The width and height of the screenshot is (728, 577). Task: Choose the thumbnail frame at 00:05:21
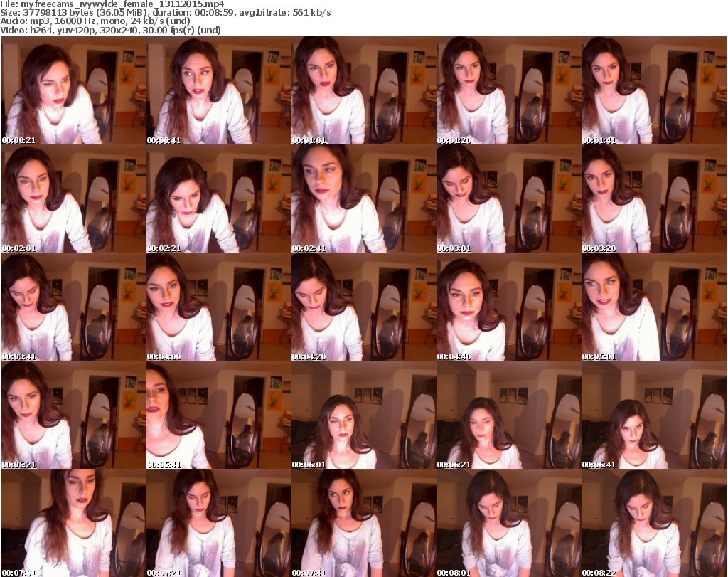[x=74, y=415]
